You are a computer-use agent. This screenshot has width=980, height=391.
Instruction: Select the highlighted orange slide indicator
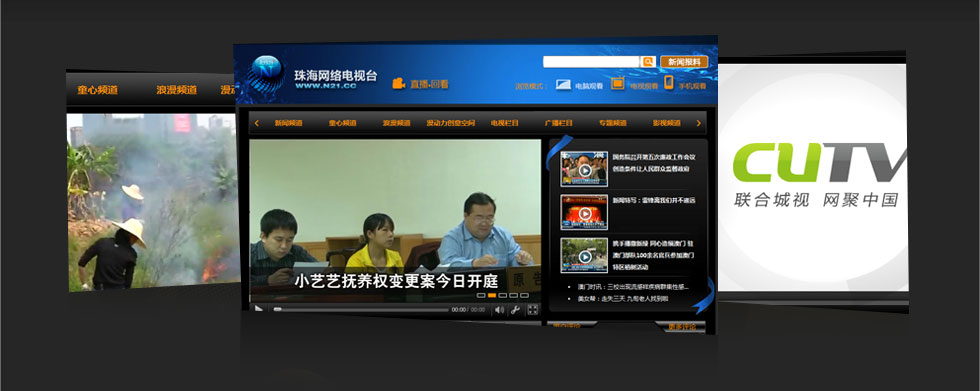tap(492, 295)
